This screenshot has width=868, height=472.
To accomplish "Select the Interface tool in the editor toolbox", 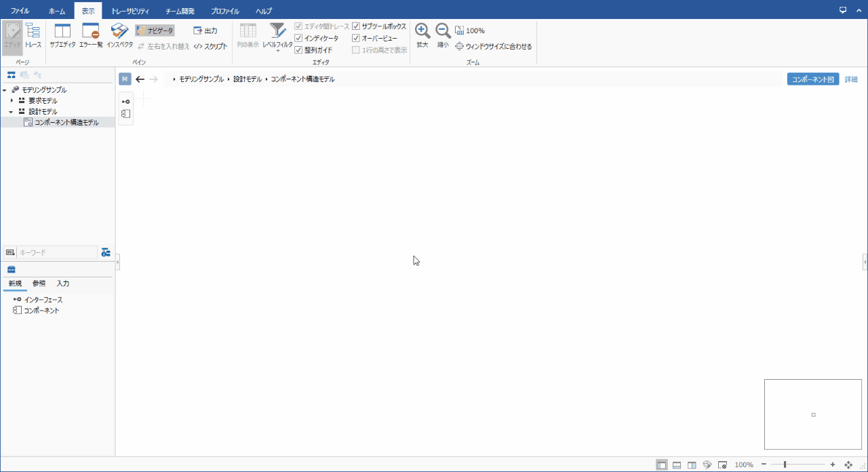I will tap(125, 102).
